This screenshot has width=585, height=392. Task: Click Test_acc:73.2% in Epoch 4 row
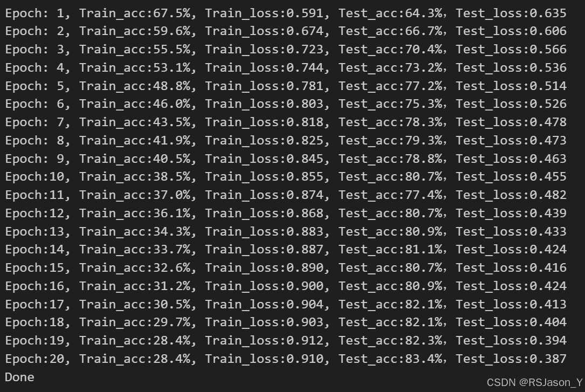390,68
